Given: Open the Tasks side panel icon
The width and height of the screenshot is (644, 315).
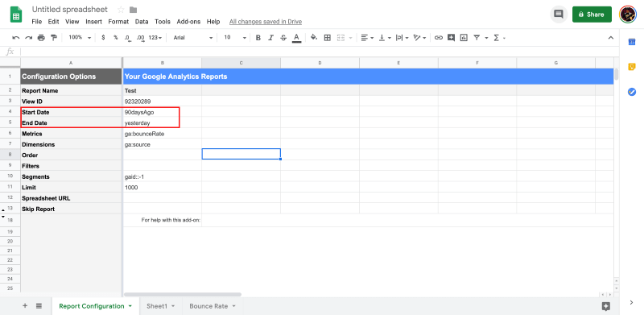Looking at the screenshot, I should (632, 92).
